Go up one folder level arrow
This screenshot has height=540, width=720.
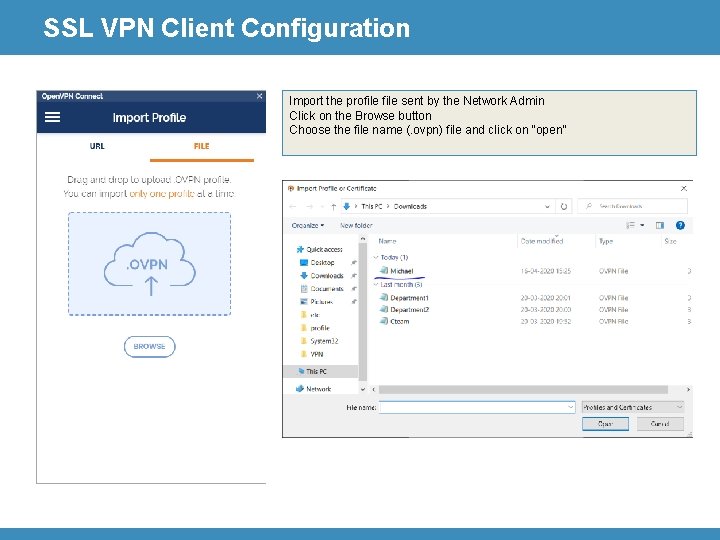(333, 207)
